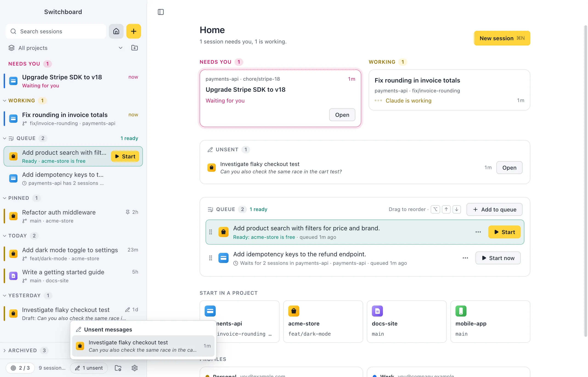Grab drag handle of idempotency keys item
Viewport: 588px width, 377px height.
[x=211, y=258]
